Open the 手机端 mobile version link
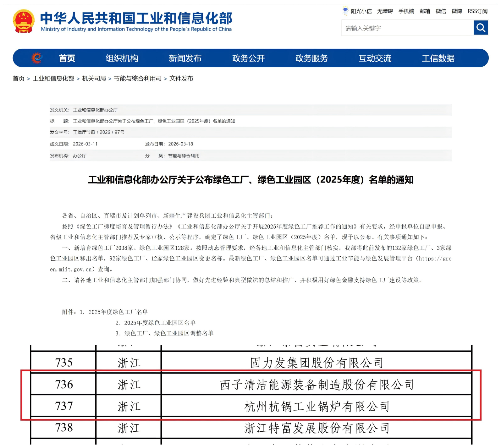Screen dimensions: 501x448 point(406,11)
